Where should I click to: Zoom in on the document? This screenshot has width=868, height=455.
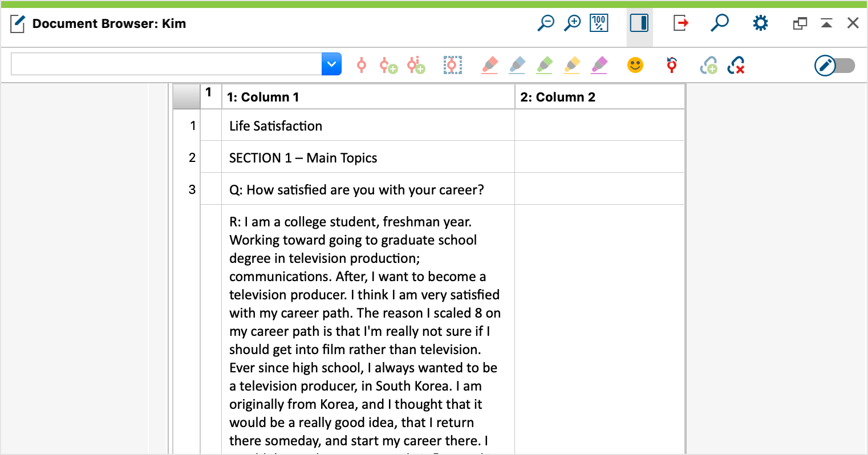tap(572, 23)
